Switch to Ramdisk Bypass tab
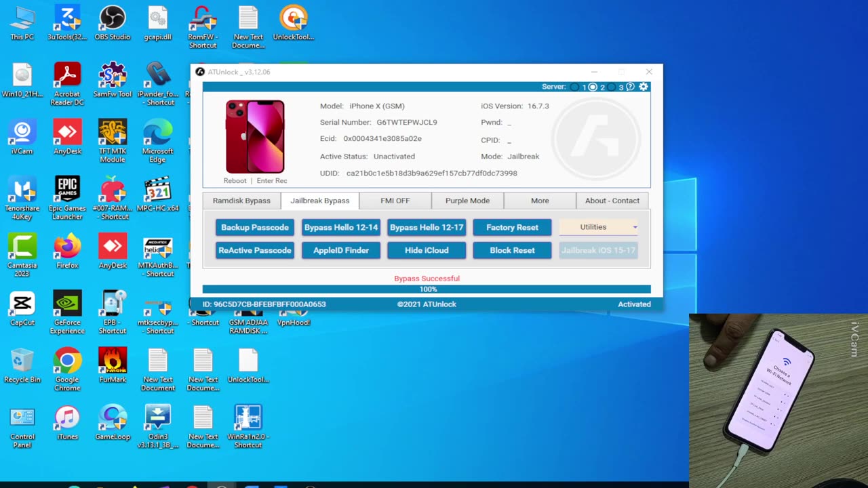 pyautogui.click(x=241, y=201)
